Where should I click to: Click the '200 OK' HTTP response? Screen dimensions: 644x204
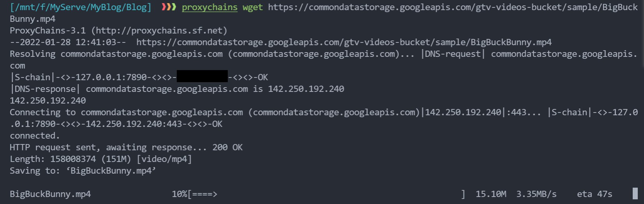tap(227, 147)
